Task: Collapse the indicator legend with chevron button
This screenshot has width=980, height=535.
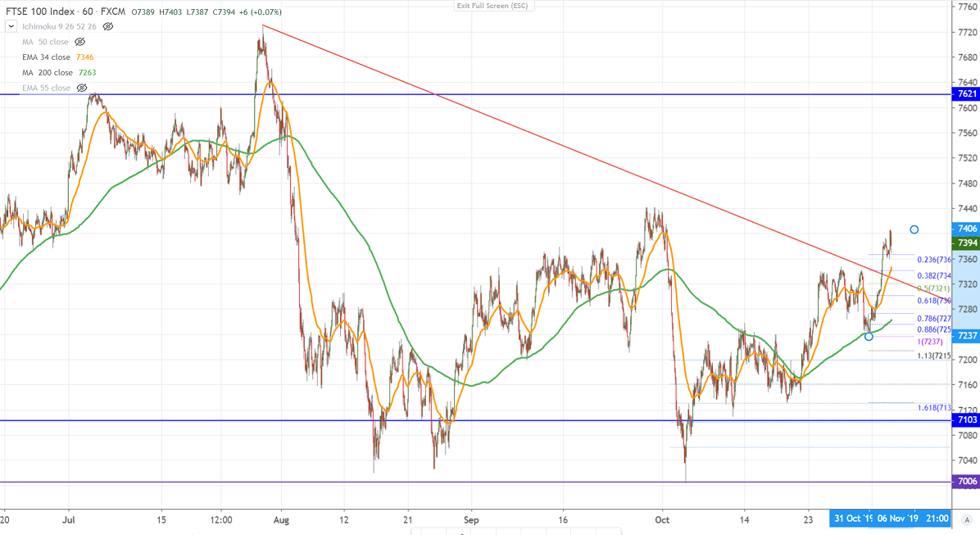Action: [x=11, y=26]
